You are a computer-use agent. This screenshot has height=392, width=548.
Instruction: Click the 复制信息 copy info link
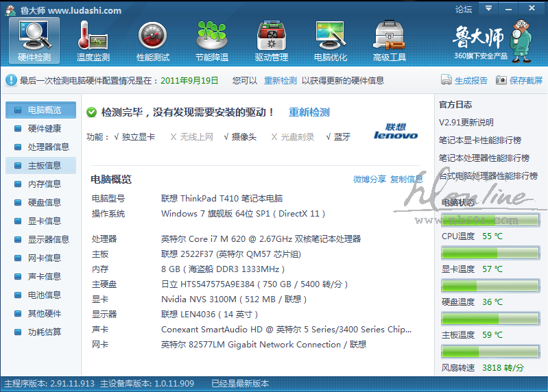tap(407, 180)
